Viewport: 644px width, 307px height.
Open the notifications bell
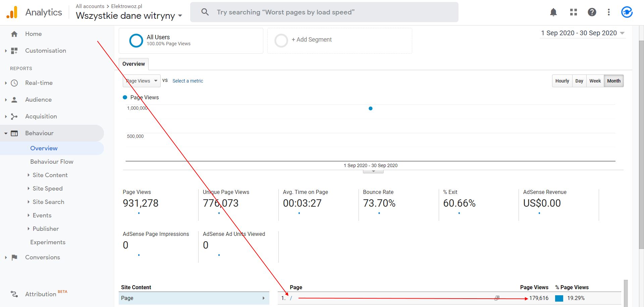click(553, 12)
